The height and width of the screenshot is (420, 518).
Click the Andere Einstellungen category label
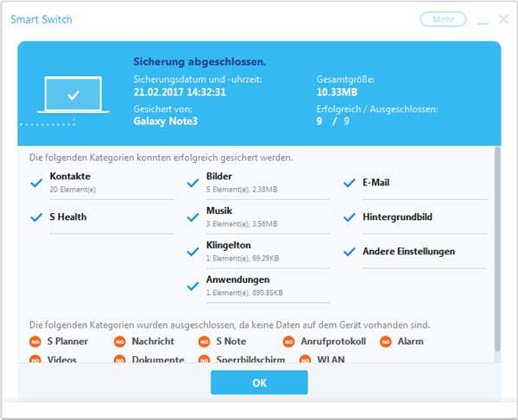point(408,252)
